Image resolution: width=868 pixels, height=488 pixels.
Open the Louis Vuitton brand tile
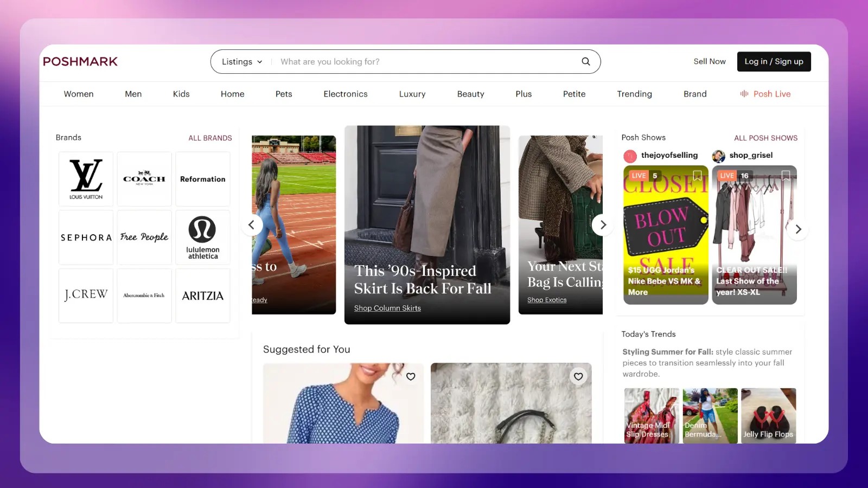tap(86, 179)
